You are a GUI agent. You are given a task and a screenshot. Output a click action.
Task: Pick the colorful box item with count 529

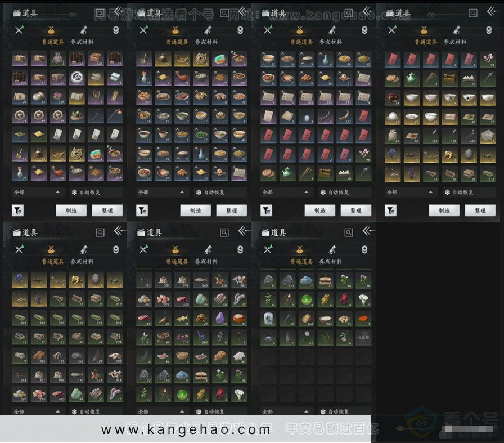[x=58, y=97]
